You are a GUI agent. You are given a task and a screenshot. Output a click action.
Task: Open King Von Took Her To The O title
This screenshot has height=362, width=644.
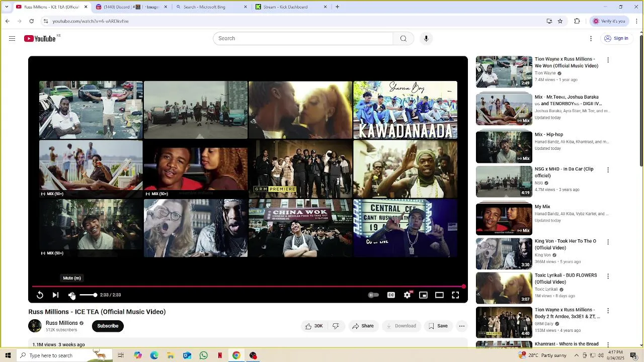566,244
